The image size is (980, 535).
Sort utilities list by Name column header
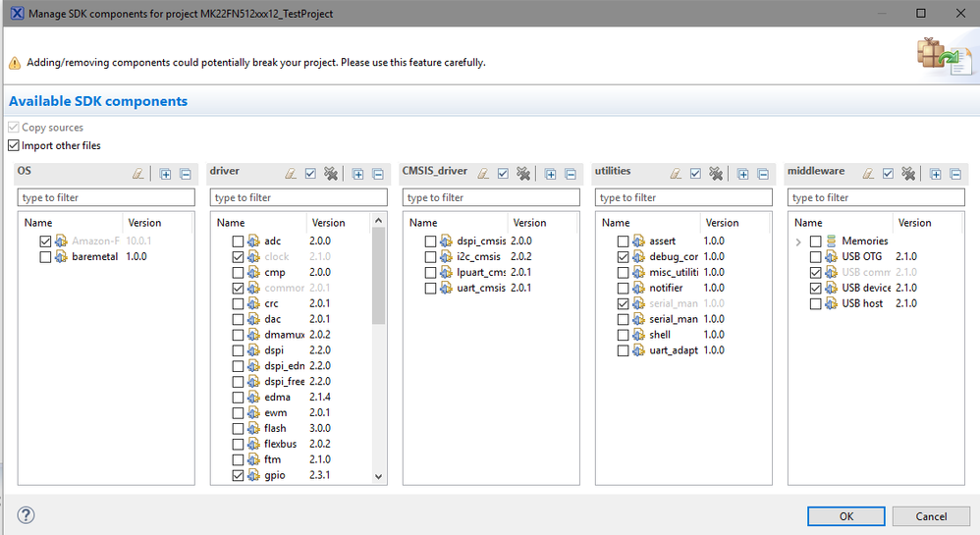pyautogui.click(x=648, y=223)
